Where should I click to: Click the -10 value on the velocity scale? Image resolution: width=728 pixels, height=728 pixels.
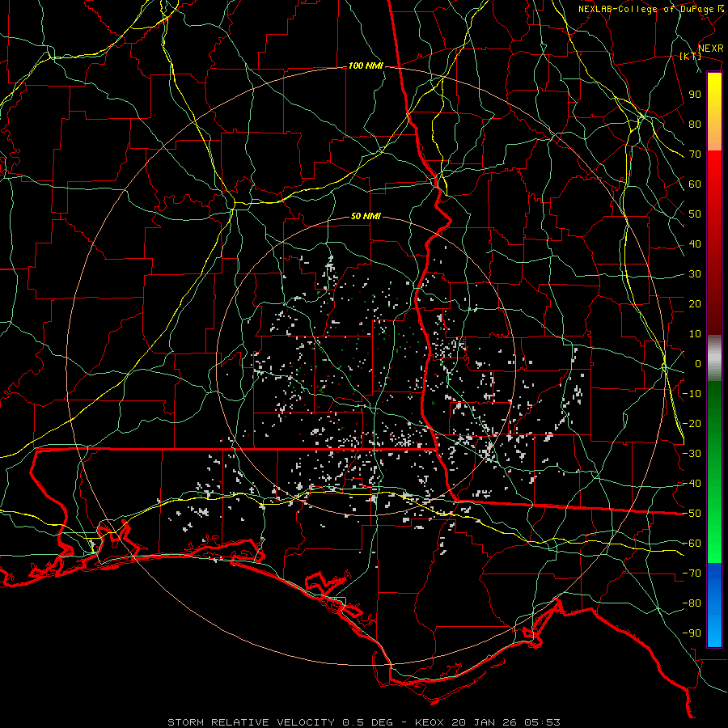pyautogui.click(x=692, y=394)
